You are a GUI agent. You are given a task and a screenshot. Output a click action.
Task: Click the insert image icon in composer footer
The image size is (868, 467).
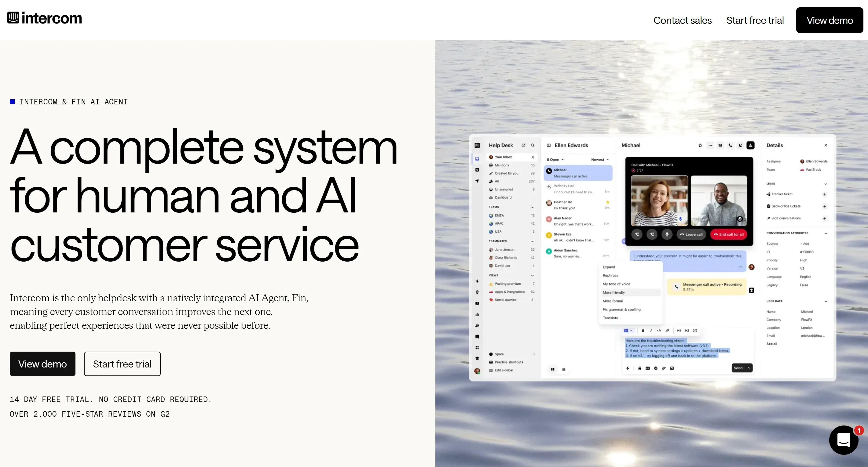tap(672, 368)
